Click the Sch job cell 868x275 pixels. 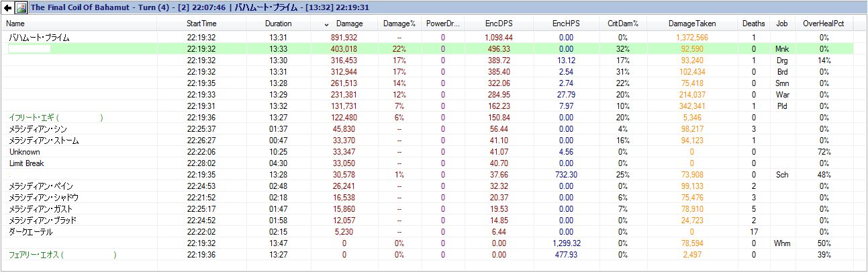click(782, 175)
